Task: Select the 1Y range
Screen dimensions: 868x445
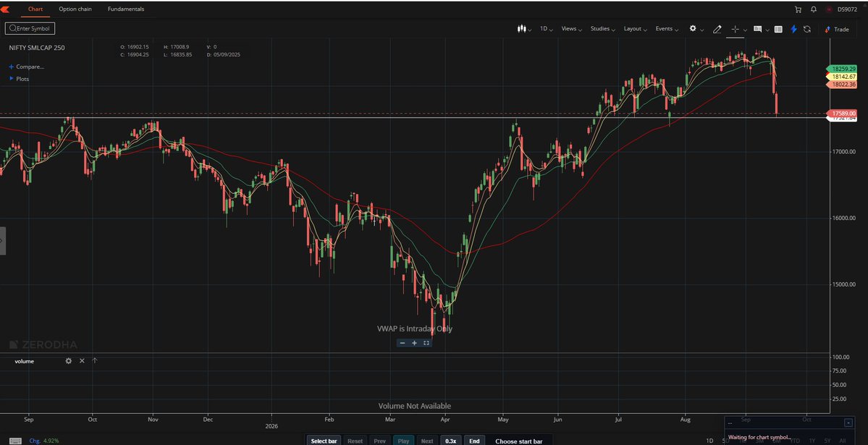Action: click(812, 441)
